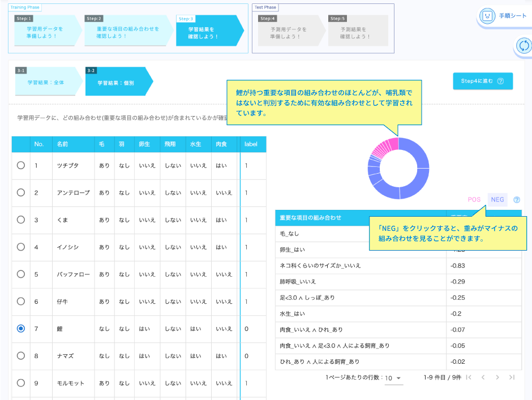Click the 手順シート label
This screenshot has height=400, width=532.
[x=513, y=16]
